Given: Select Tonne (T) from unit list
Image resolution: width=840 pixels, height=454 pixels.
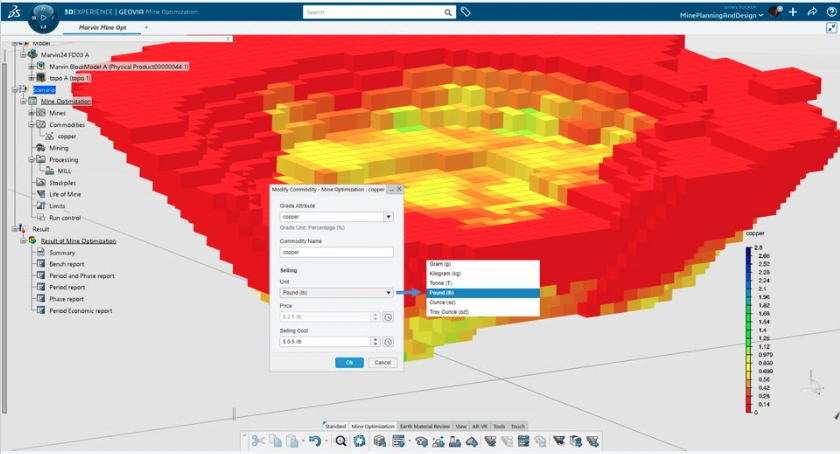Looking at the screenshot, I should [x=483, y=283].
